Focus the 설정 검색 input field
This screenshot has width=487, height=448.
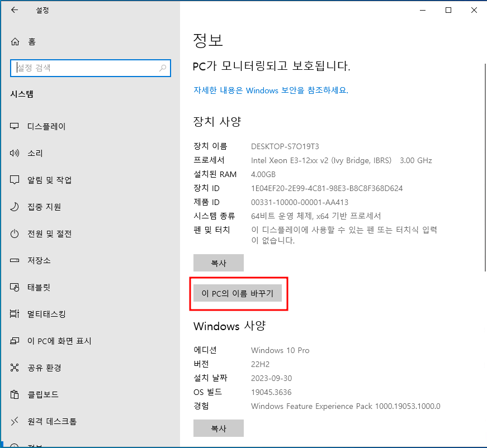[84, 68]
